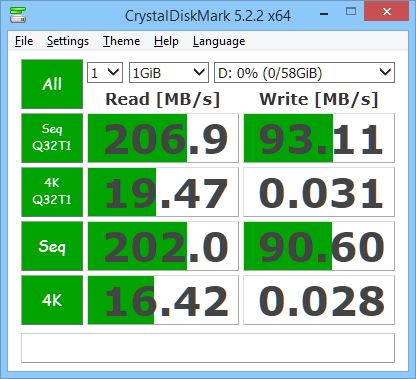The width and height of the screenshot is (416, 379).
Task: Open the Help menu
Action: pyautogui.click(x=166, y=41)
